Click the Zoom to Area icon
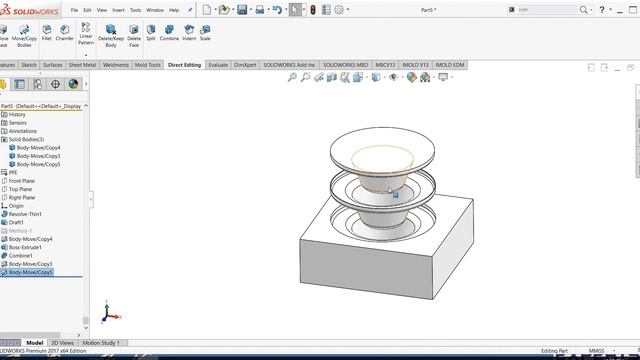This screenshot has height=360, width=640. 305,77
